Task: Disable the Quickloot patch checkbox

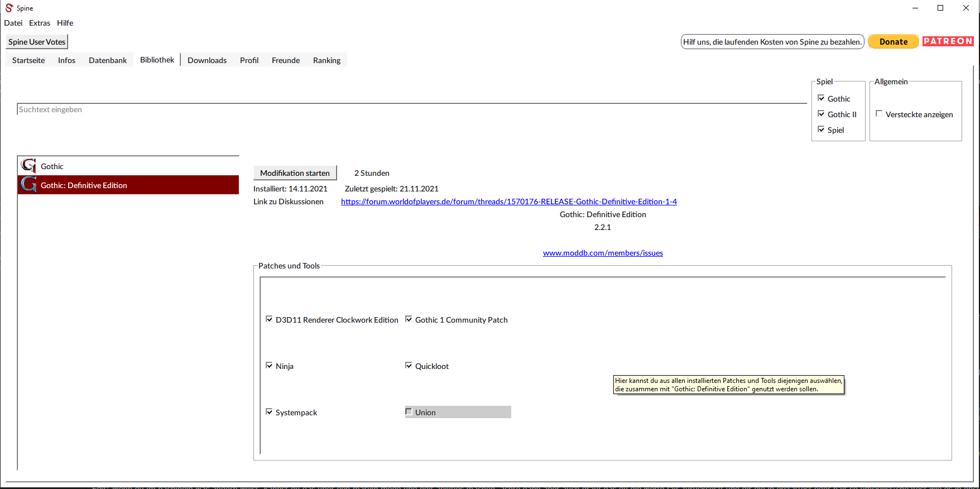Action: [409, 366]
